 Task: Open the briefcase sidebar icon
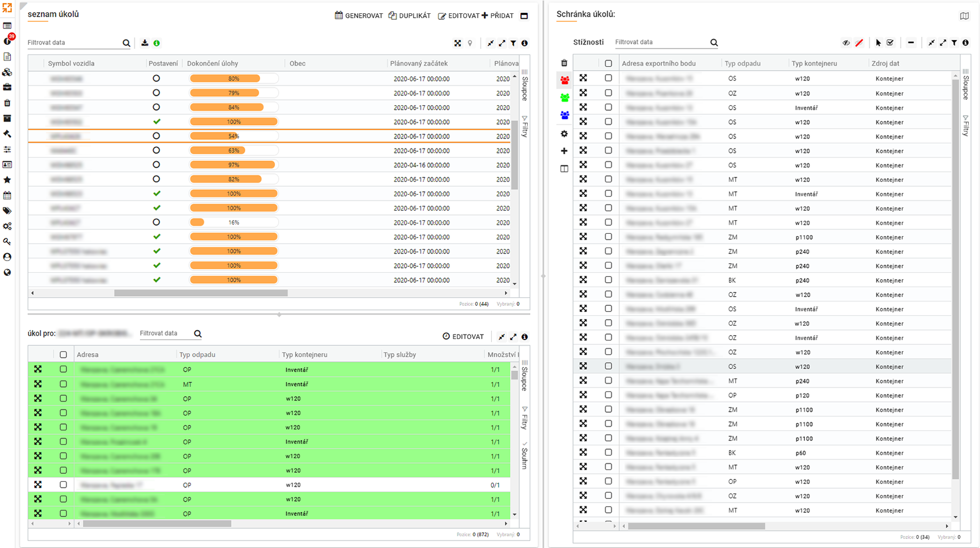coord(7,88)
